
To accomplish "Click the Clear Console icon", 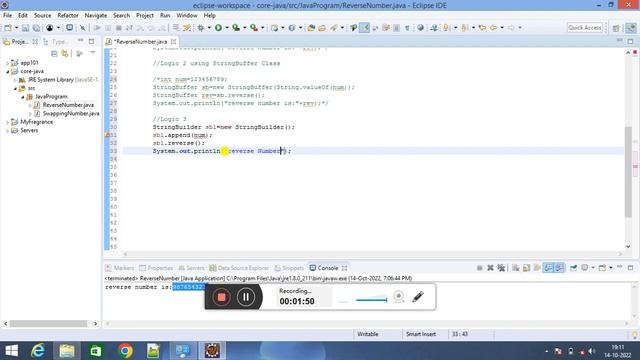I will coord(516,268).
